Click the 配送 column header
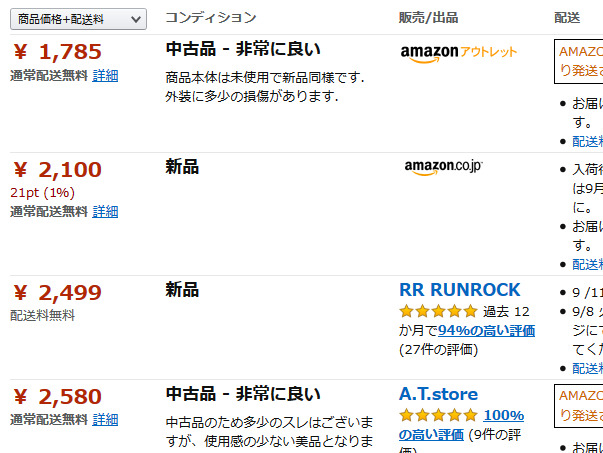The height and width of the screenshot is (453, 603). click(566, 17)
